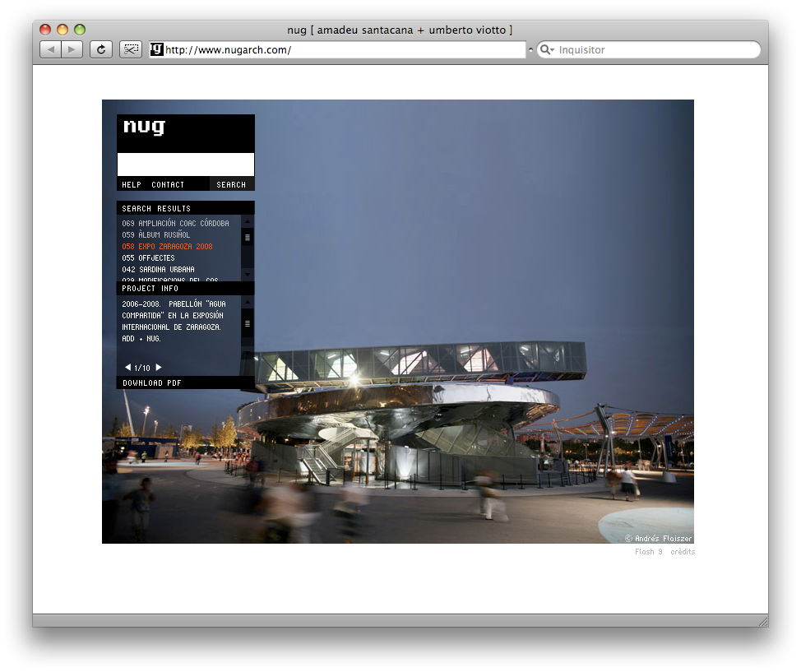Go forward to the next page
The width and height of the screenshot is (801, 672).
click(x=72, y=49)
